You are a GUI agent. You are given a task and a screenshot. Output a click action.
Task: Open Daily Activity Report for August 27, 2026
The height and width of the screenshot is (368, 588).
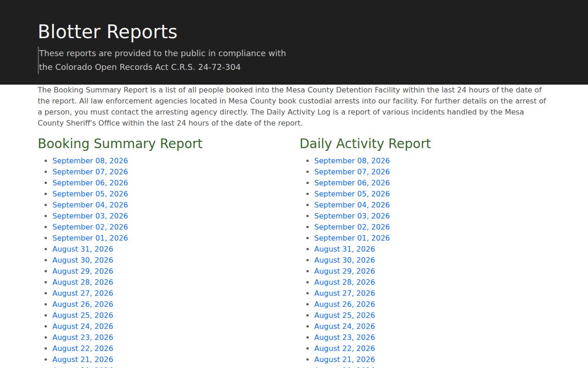345,293
